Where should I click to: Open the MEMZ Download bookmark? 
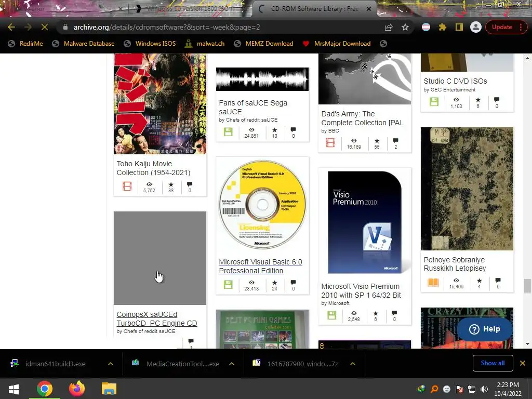pyautogui.click(x=263, y=44)
